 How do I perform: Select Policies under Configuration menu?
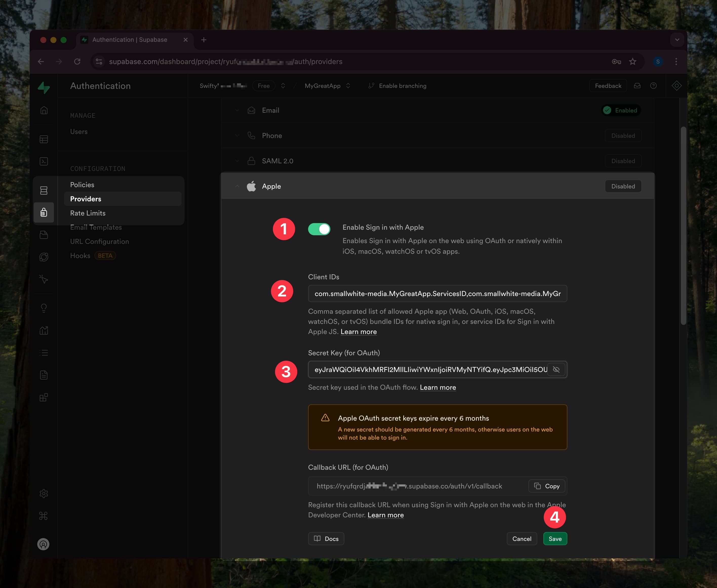(x=82, y=184)
